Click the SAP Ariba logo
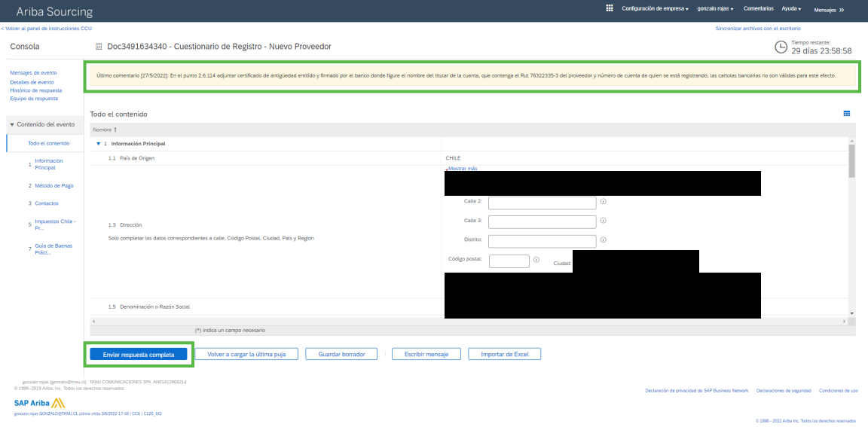The height and width of the screenshot is (427, 868). pyautogui.click(x=39, y=402)
